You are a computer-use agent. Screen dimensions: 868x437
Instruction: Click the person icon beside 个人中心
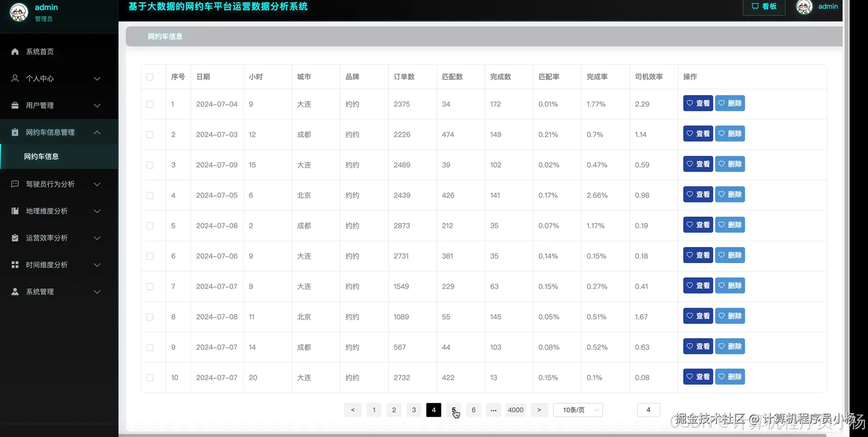(x=15, y=78)
